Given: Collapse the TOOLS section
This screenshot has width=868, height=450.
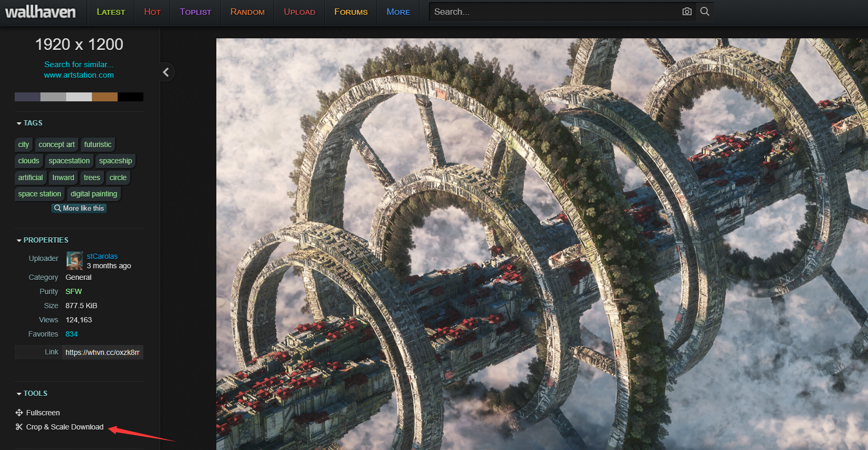Looking at the screenshot, I should (x=32, y=393).
